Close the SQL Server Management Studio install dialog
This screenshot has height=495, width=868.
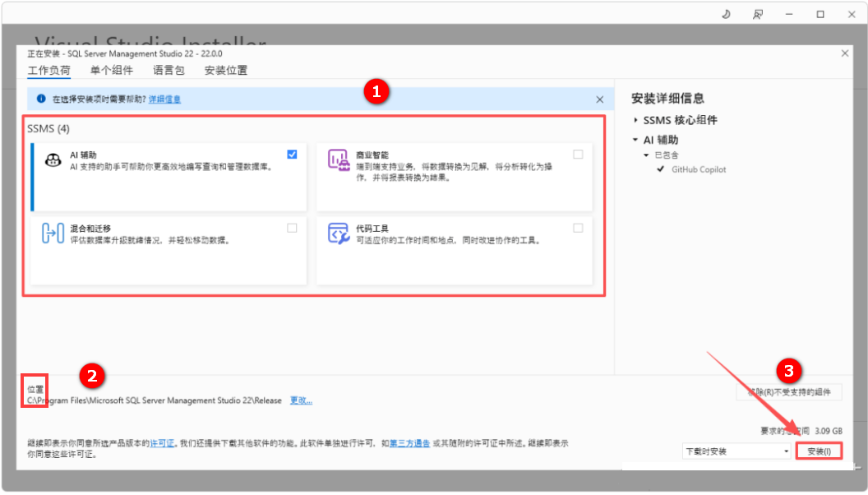point(845,53)
